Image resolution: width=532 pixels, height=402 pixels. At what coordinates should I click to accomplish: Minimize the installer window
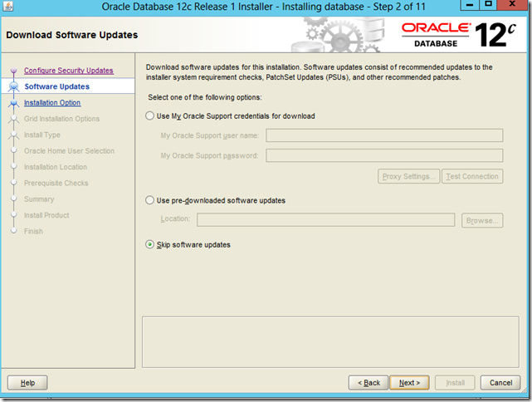click(470, 5)
